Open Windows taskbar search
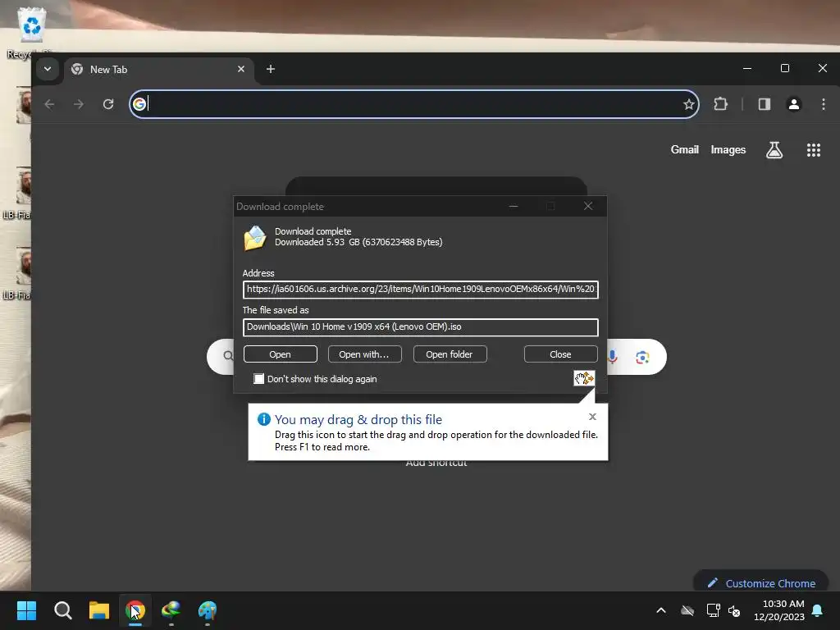The width and height of the screenshot is (840, 630). click(x=62, y=610)
